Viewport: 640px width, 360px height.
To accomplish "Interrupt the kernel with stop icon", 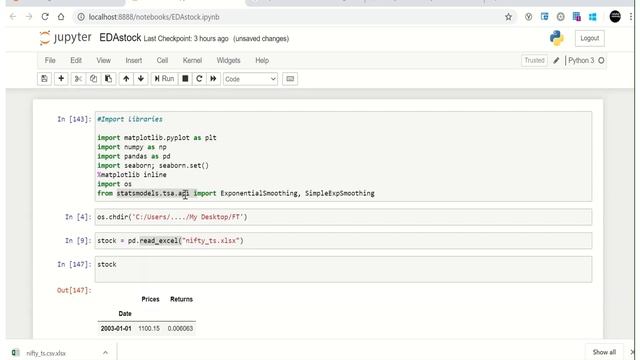I will (x=185, y=79).
